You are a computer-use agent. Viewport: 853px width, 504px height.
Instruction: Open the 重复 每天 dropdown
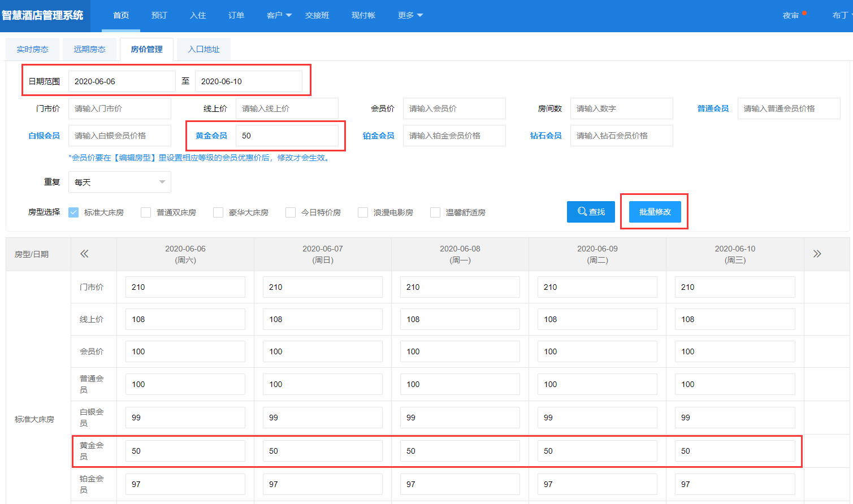[x=120, y=182]
